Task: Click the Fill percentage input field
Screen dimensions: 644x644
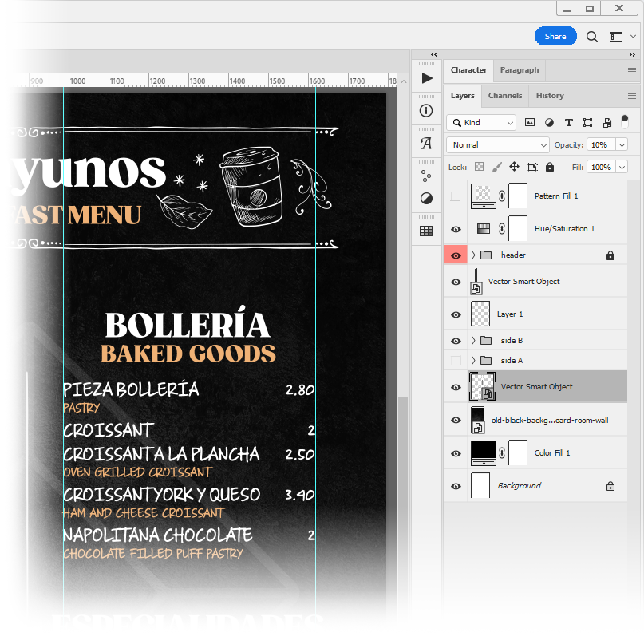Action: [x=600, y=168]
